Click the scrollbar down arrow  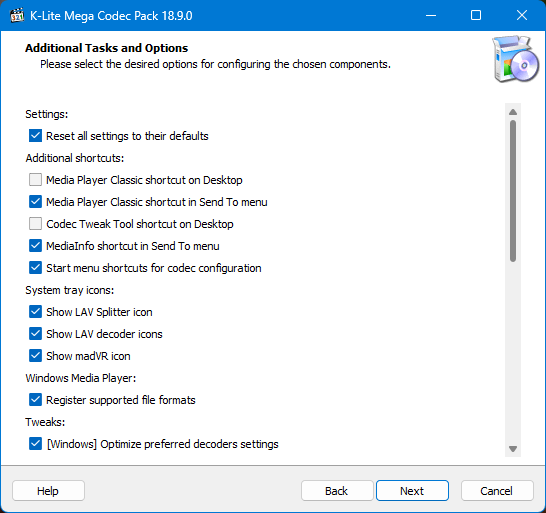point(513,449)
